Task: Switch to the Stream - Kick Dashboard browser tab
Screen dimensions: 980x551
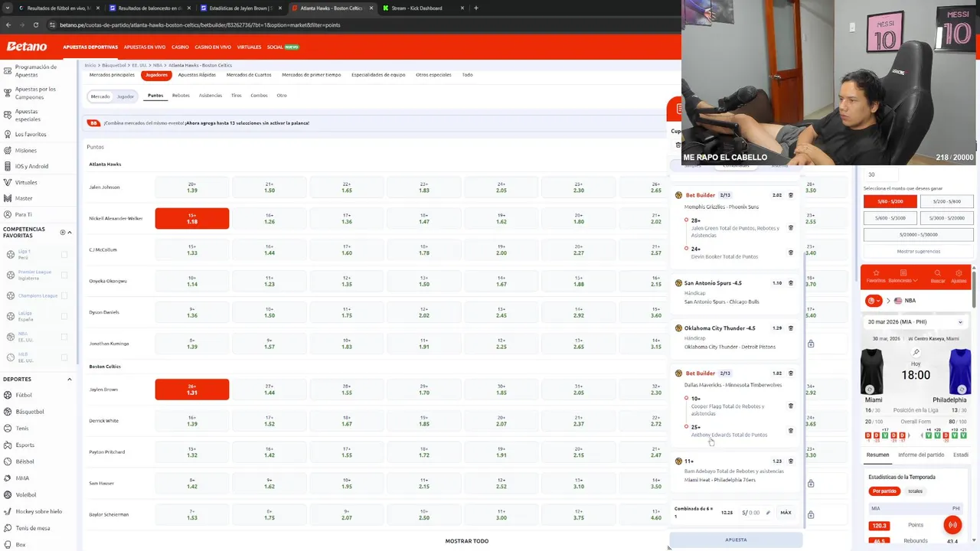Action: tap(416, 8)
